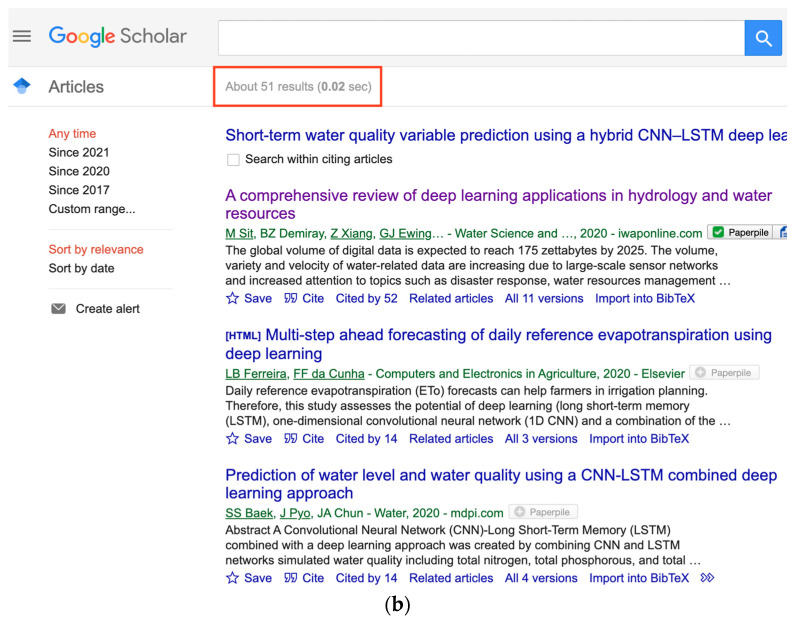Click into the Scholar search input field
The width and height of the screenshot is (799, 623).
(x=480, y=38)
